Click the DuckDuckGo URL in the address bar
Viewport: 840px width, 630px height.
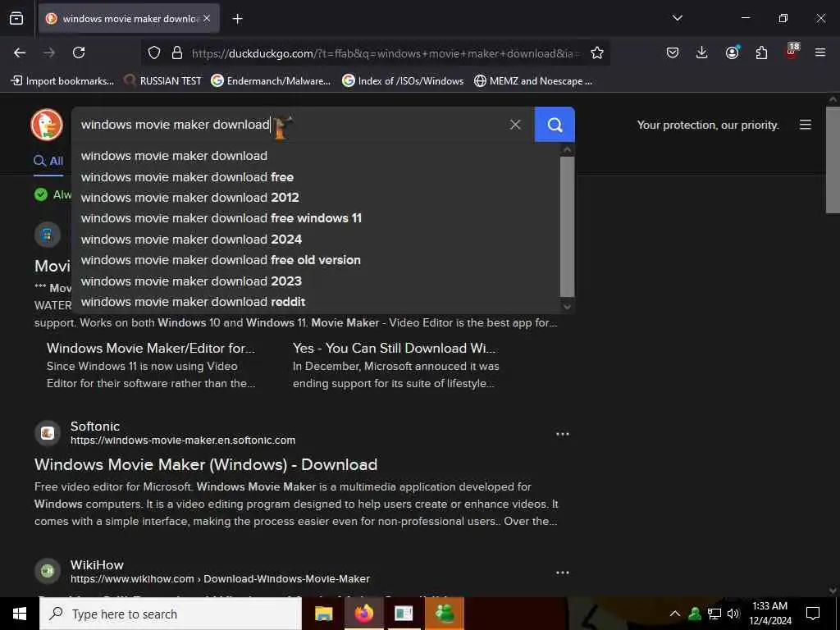point(386,53)
